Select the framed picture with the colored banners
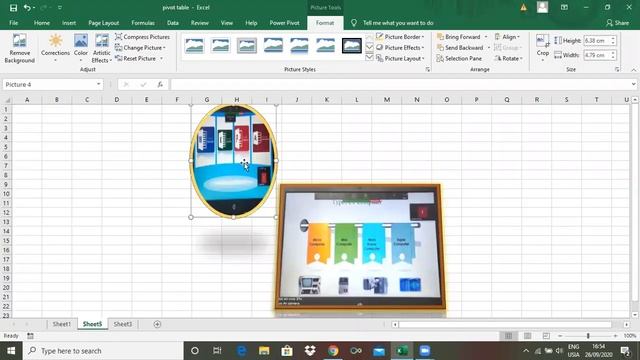 point(360,247)
